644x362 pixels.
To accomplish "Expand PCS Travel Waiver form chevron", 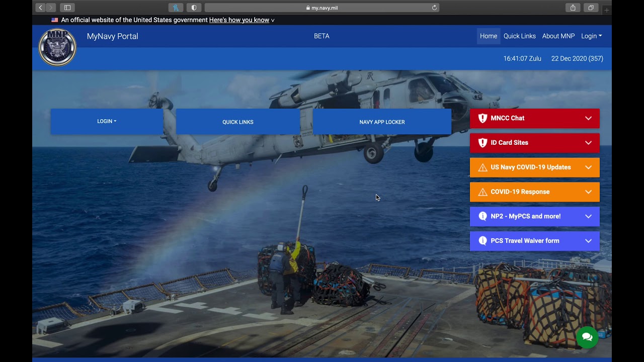I will click(588, 241).
